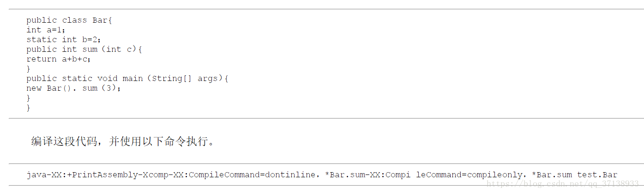Image resolution: width=644 pixels, height=193 pixels.
Task: Click the 'void' keyword in main declaration
Action: 107,79
